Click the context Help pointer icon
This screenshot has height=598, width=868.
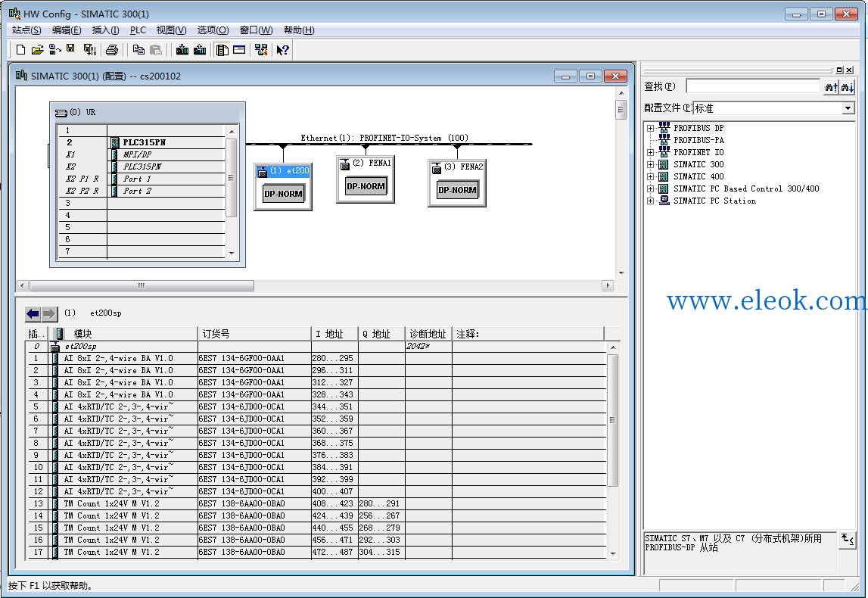(283, 50)
